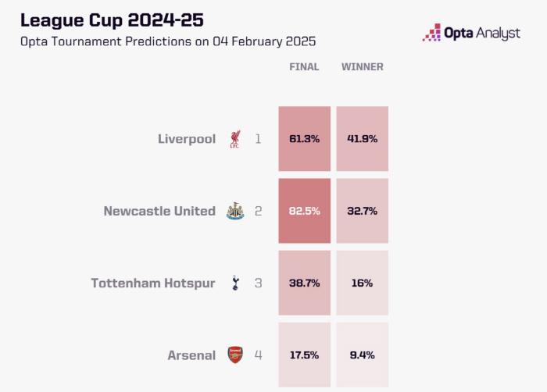Image resolution: width=547 pixels, height=392 pixels.
Task: Select Newcastle's 32.7% winner probability cell
Action: coord(363,211)
